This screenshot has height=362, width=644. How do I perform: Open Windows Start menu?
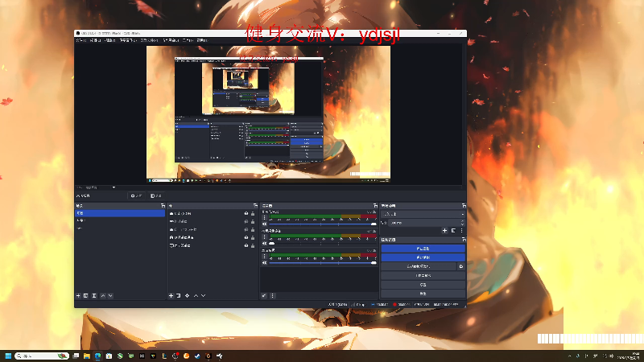click(8, 356)
